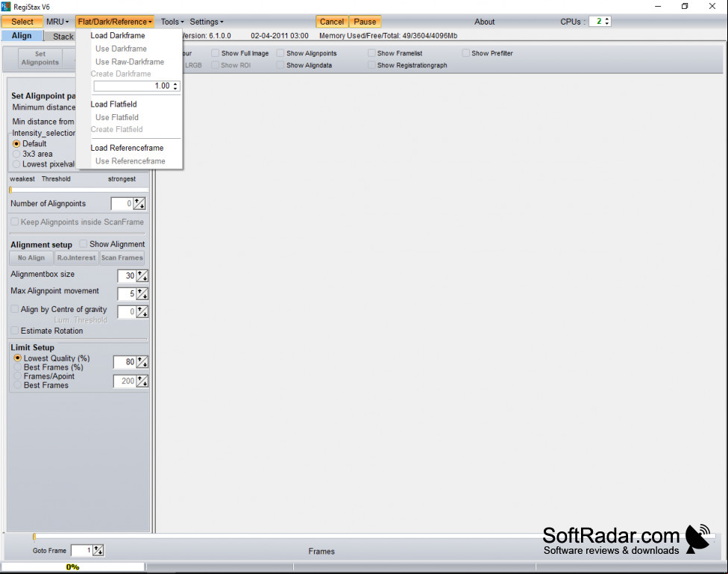Collapse the Flat/Dark/Reference dropdown
This screenshot has width=728, height=574.
tap(115, 22)
